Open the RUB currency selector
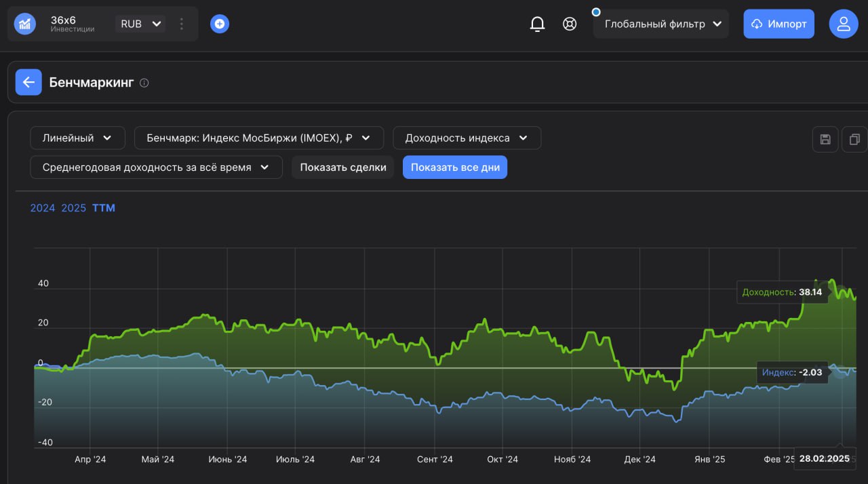Screen dimensions: 868x484 pyautogui.click(x=140, y=24)
